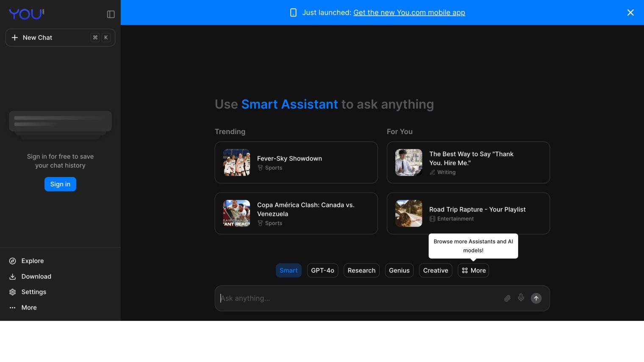Click the Fever-Sky Showdown thumbnail

coord(236,163)
